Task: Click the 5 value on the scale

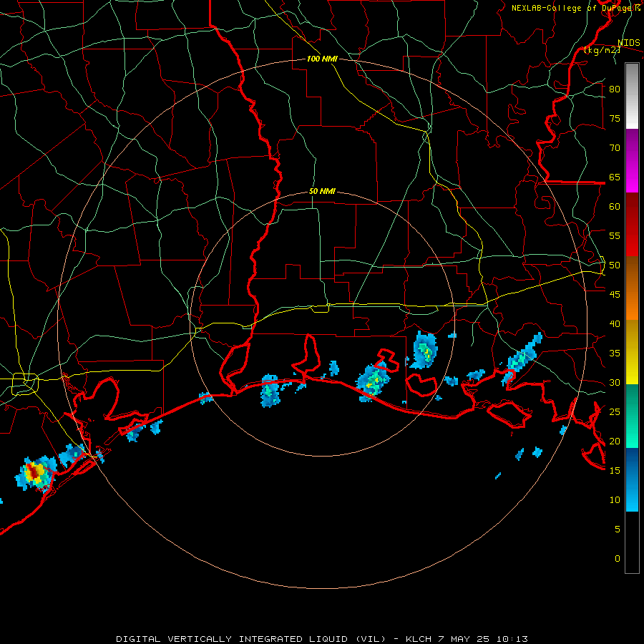Action: coord(618,530)
